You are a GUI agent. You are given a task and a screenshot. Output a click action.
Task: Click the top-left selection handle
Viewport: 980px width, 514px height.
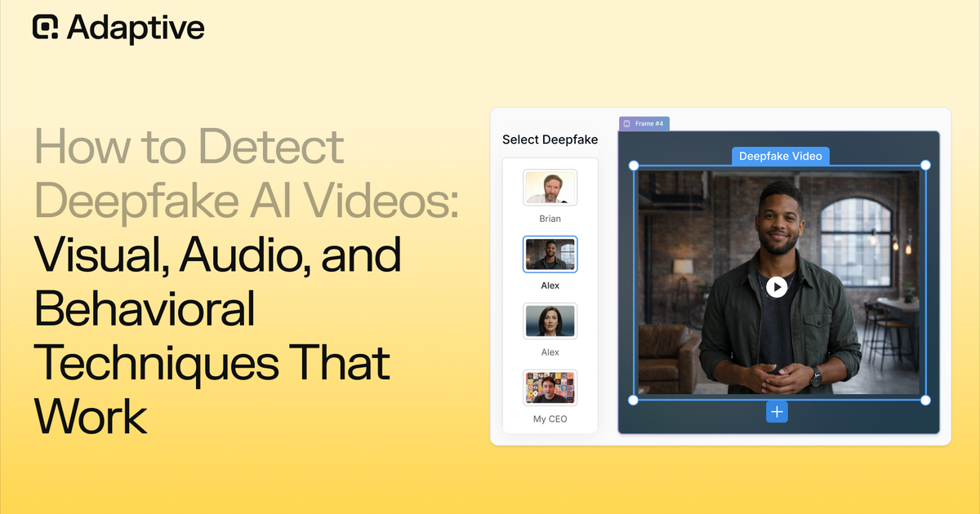click(x=633, y=165)
